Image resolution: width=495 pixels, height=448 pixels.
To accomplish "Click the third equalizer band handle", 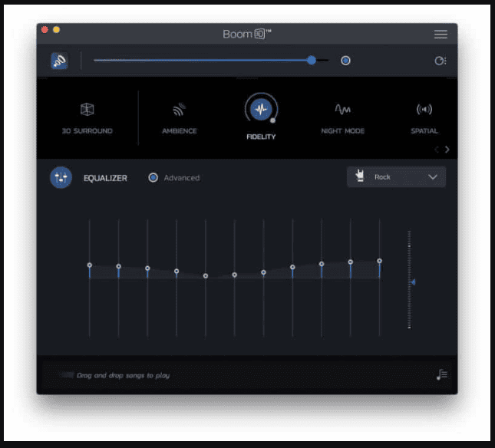I will click(x=147, y=268).
